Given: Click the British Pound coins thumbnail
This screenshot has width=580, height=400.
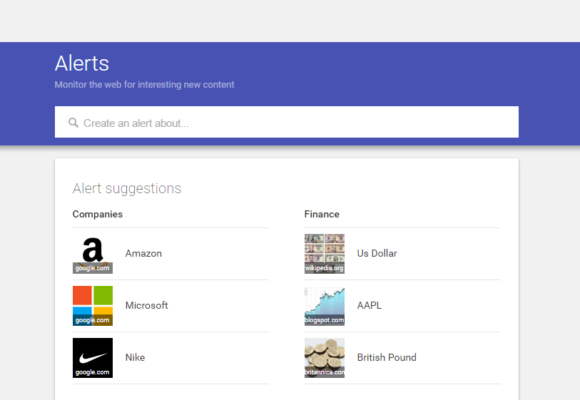Looking at the screenshot, I should click(324, 358).
